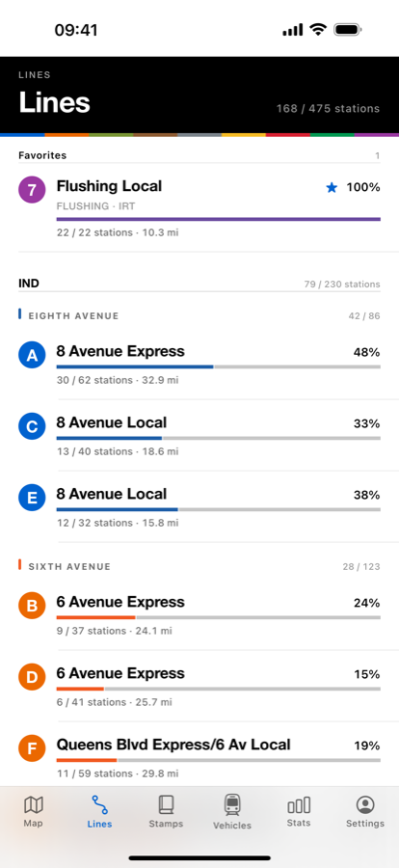
Task: Tap the purple 7 line badge
Action: click(32, 189)
